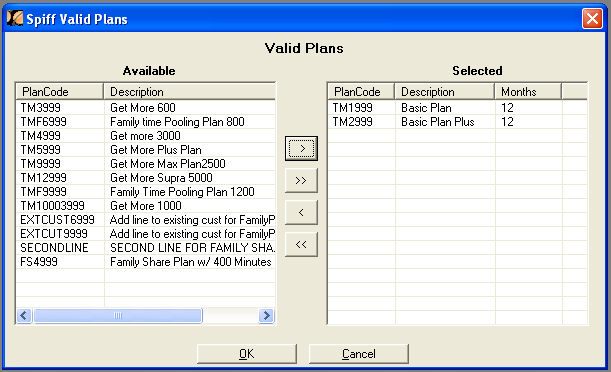Confirm with the OK button
The width and height of the screenshot is (611, 372).
(247, 354)
